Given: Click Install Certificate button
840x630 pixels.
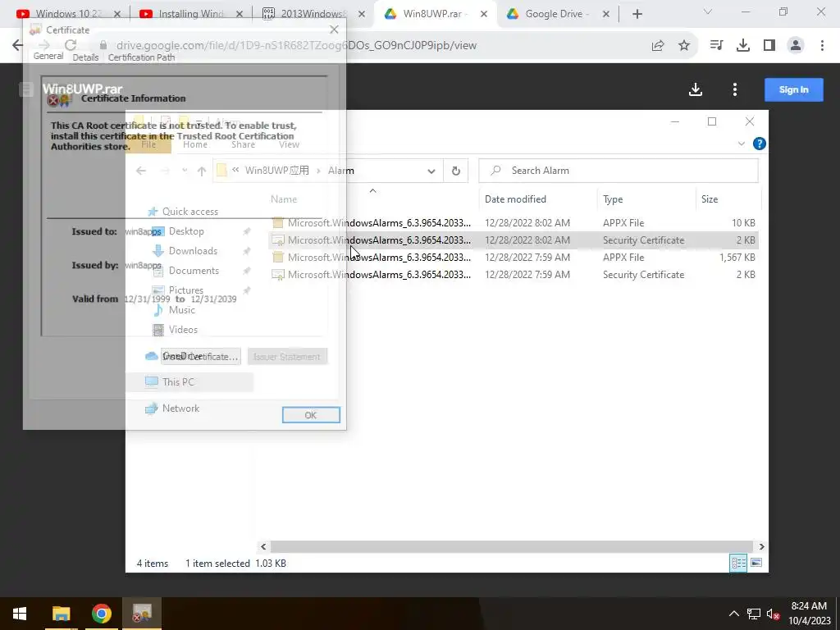Looking at the screenshot, I should click(200, 357).
